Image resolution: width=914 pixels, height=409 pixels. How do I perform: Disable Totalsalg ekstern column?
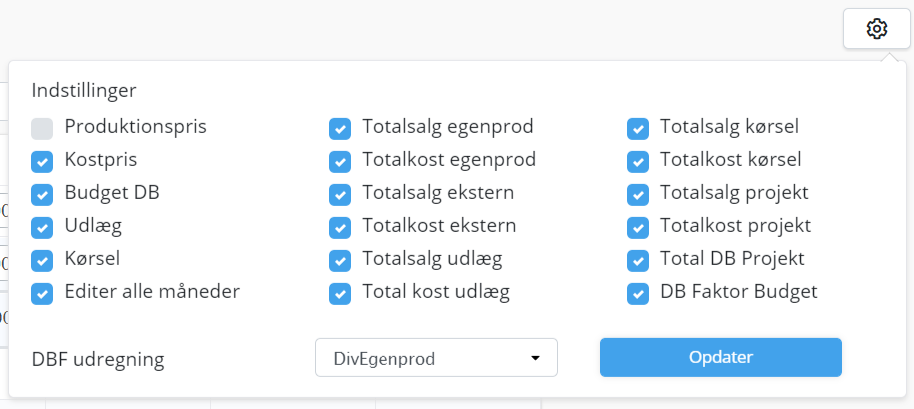(x=340, y=195)
